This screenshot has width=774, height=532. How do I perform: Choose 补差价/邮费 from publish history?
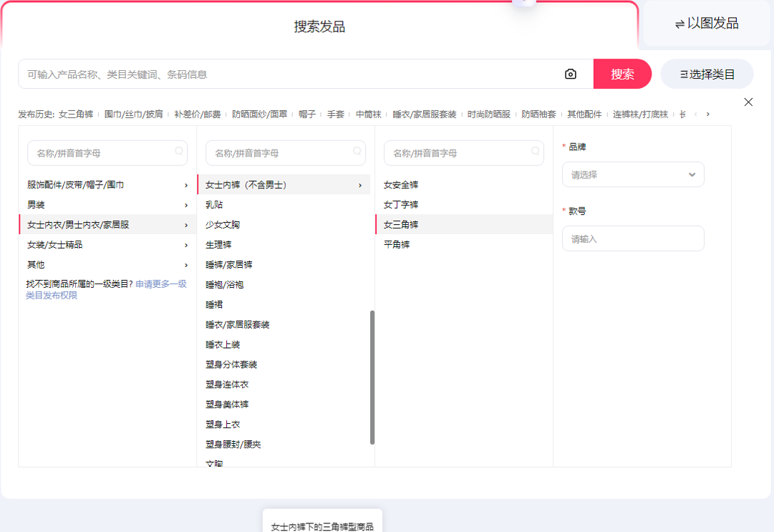pos(198,115)
